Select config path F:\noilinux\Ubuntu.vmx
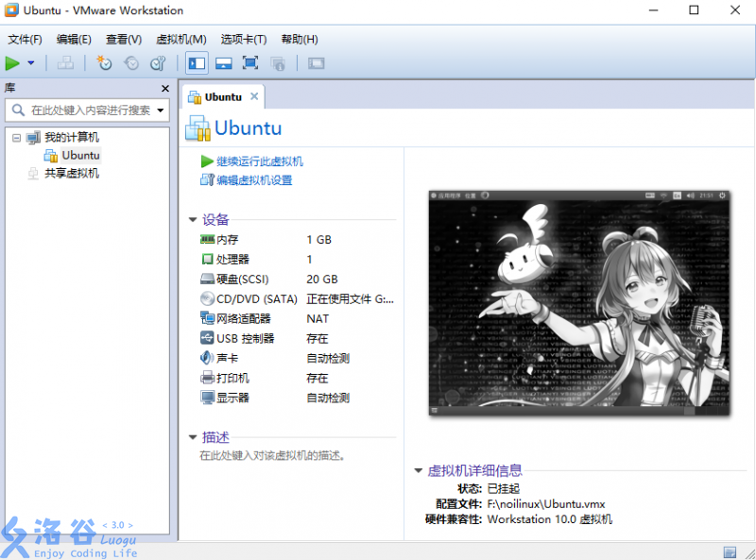Viewport: 756px width, 560px height. pyautogui.click(x=546, y=504)
